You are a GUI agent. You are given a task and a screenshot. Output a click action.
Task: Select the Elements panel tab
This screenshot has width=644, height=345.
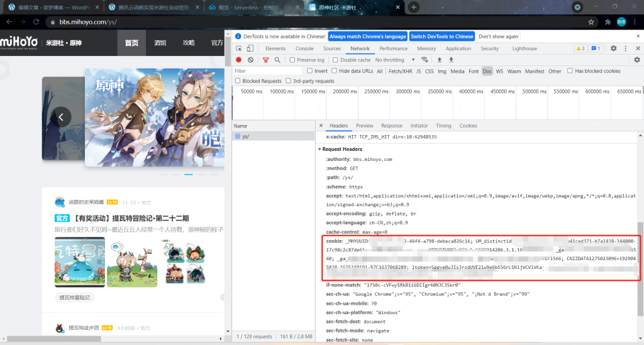pyautogui.click(x=275, y=48)
